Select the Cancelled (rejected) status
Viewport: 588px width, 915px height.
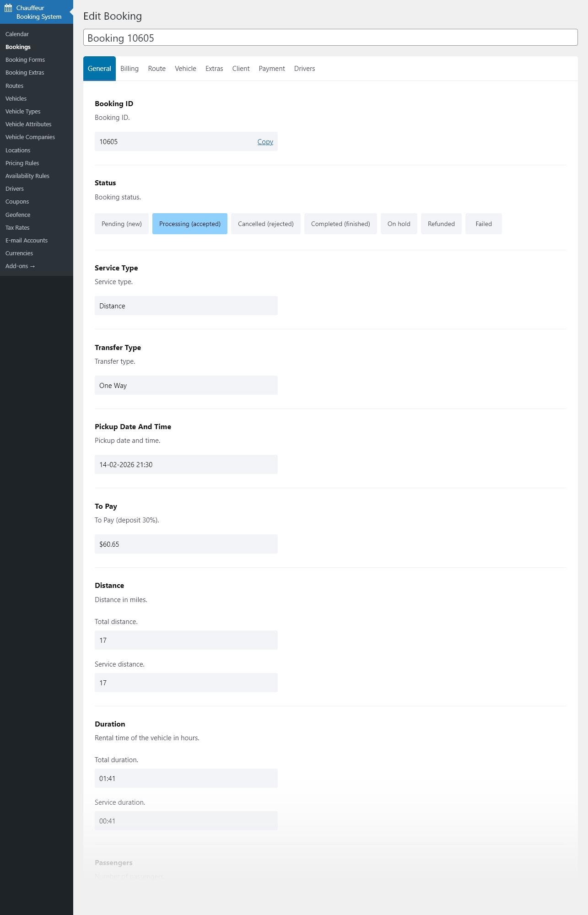point(265,224)
